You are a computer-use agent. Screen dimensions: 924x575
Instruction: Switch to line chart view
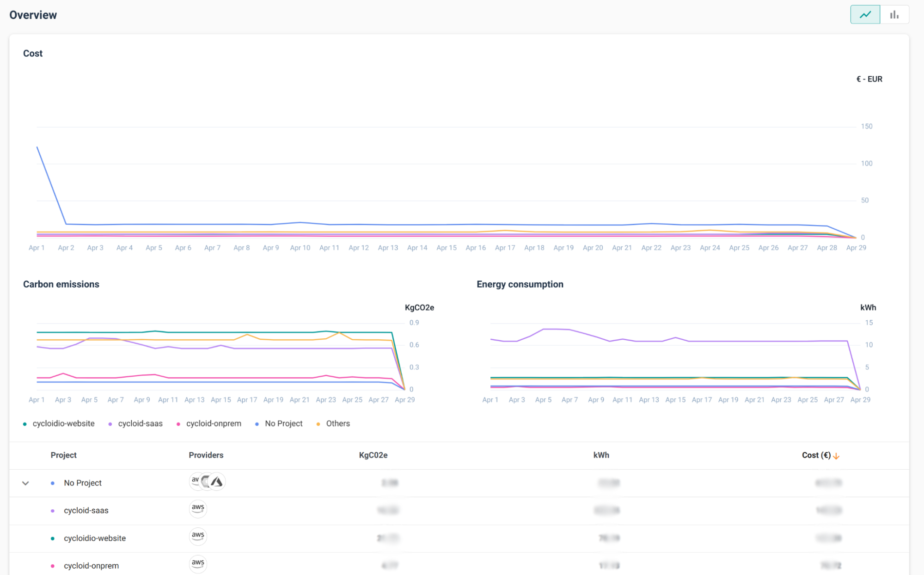tap(865, 15)
